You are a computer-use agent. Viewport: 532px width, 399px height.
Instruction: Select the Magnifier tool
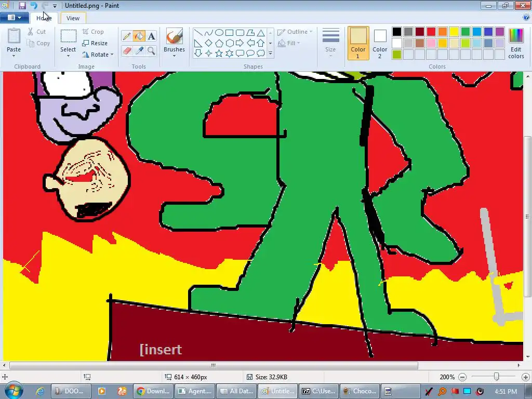(x=151, y=51)
